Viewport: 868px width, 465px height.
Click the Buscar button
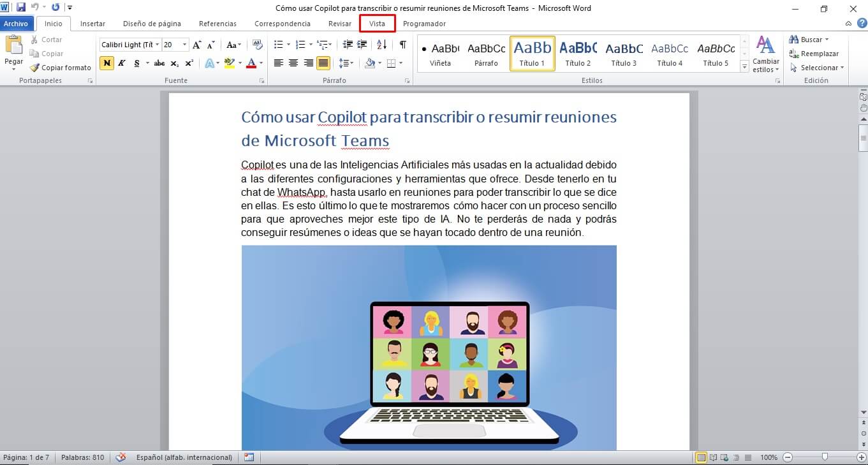[809, 40]
